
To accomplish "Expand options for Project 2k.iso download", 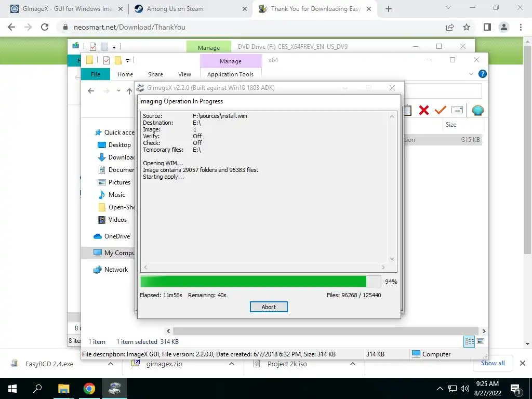I will [x=353, y=364].
